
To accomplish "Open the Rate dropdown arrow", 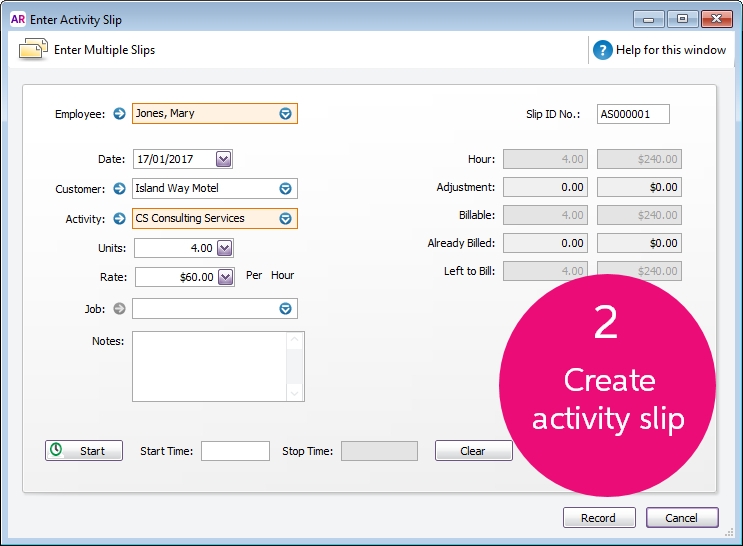I will coord(226,277).
